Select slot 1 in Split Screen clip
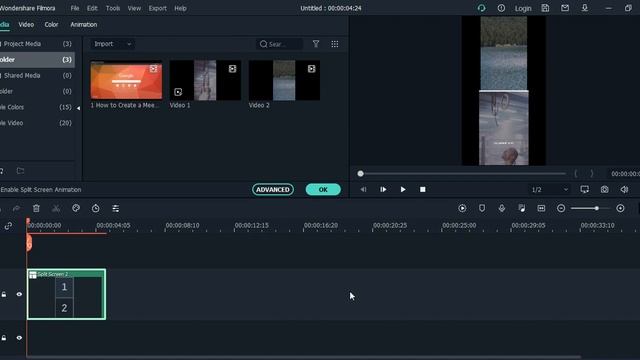 point(64,287)
